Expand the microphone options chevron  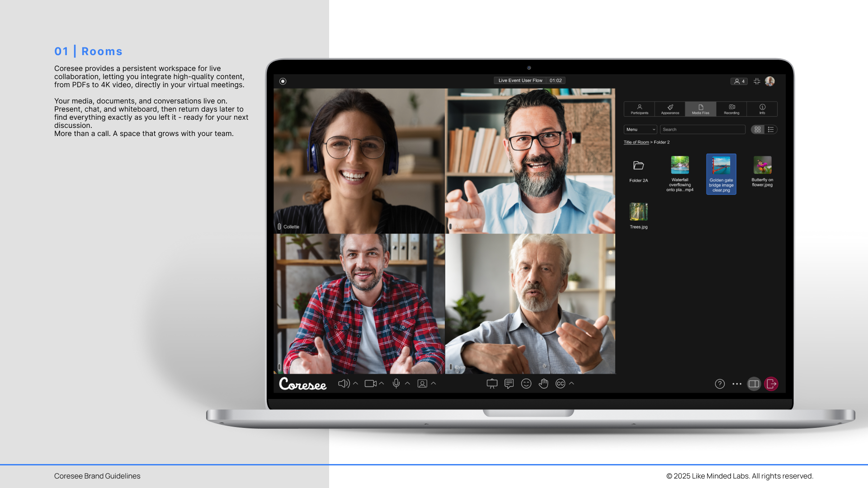(x=407, y=384)
